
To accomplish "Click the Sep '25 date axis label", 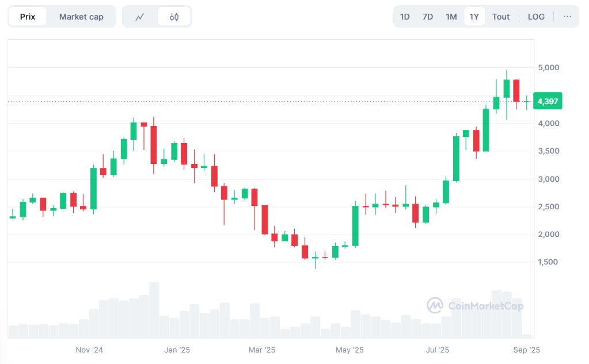I will pyautogui.click(x=526, y=350).
